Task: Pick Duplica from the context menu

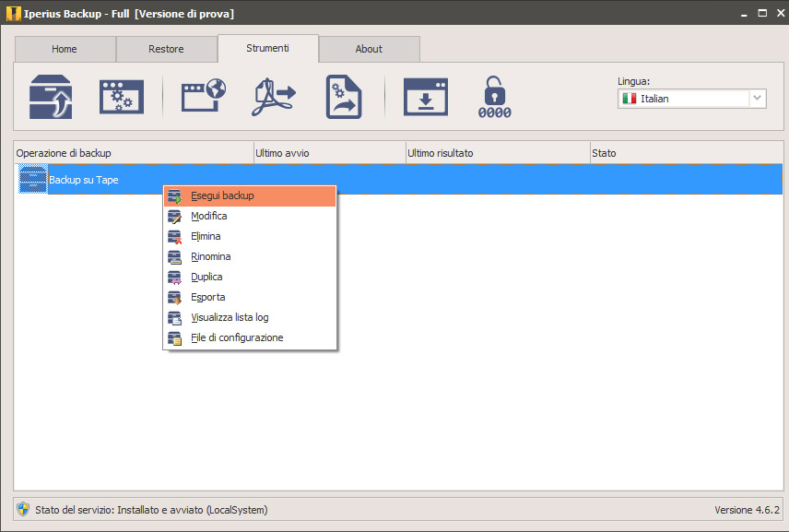Action: pos(250,277)
